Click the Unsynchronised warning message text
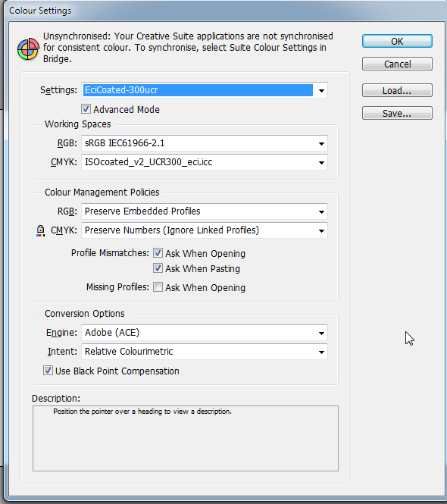Image resolution: width=447 pixels, height=504 pixels. pyautogui.click(x=188, y=48)
